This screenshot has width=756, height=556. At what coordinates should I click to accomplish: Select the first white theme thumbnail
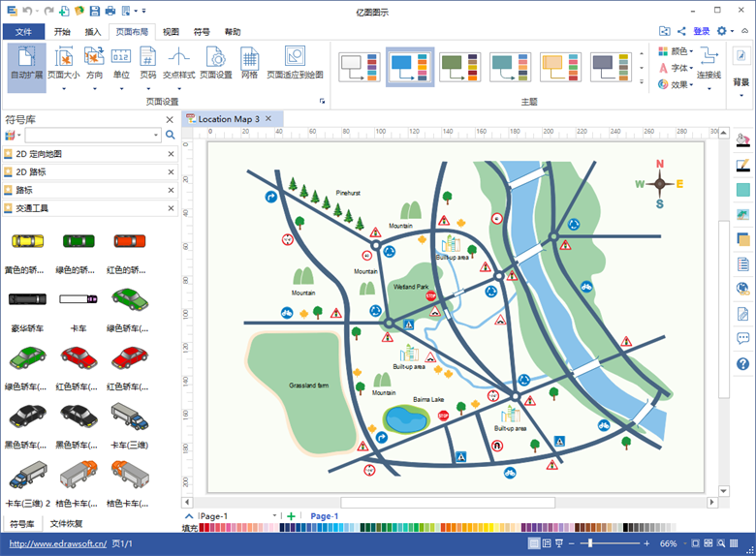pos(360,67)
